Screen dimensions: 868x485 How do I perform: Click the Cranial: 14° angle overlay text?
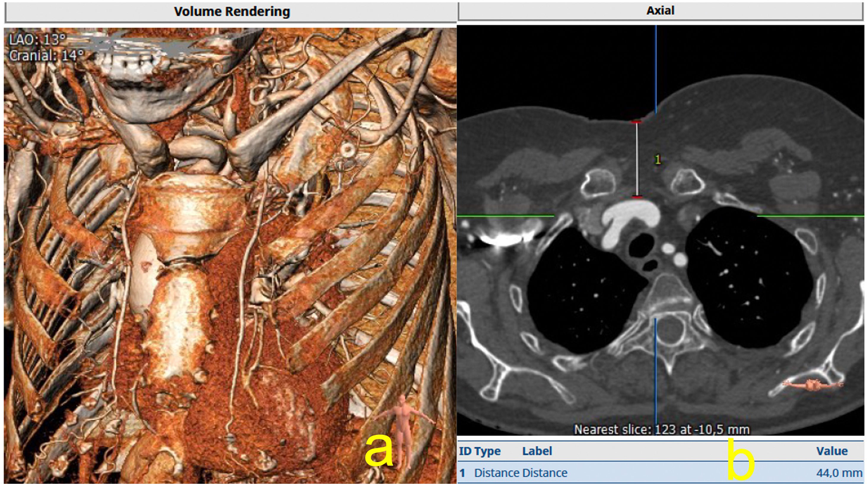tap(47, 56)
